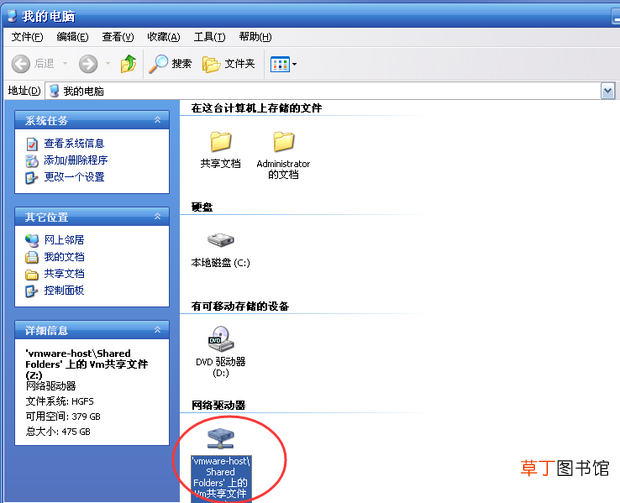This screenshot has width=620, height=503.
Task: Click the address field showing 我的电脑
Action: tap(322, 91)
